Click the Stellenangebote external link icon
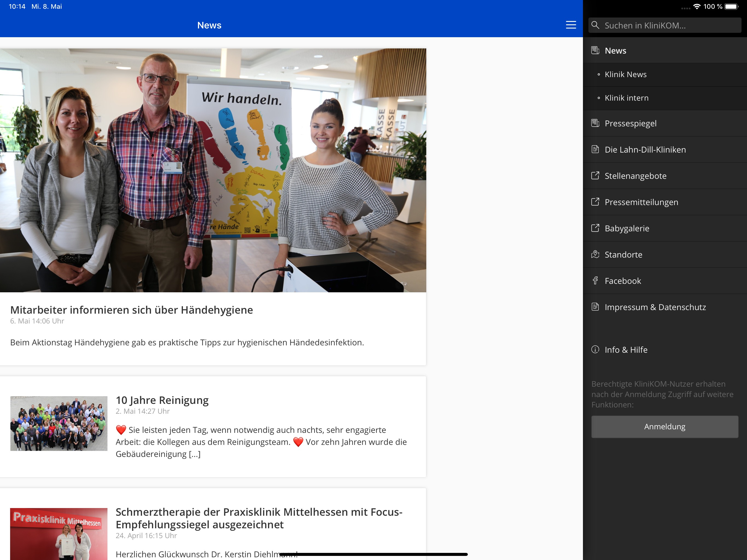The image size is (747, 560). click(x=595, y=176)
